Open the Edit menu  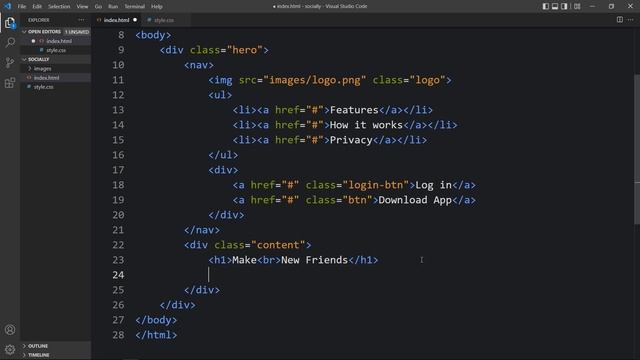tap(37, 6)
